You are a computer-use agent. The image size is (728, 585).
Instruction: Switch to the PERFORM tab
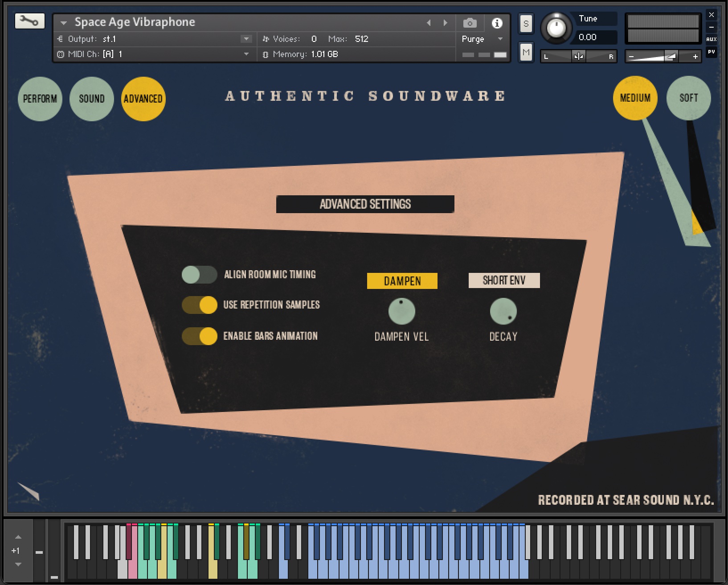pyautogui.click(x=40, y=99)
